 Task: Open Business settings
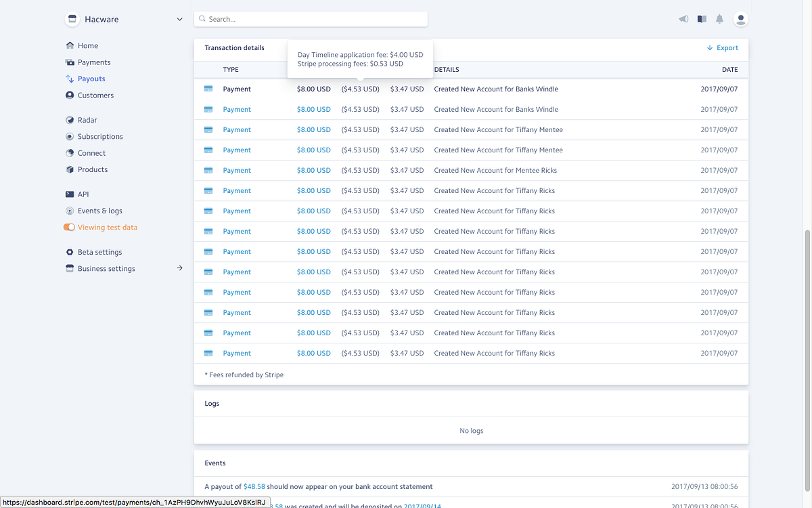click(106, 269)
